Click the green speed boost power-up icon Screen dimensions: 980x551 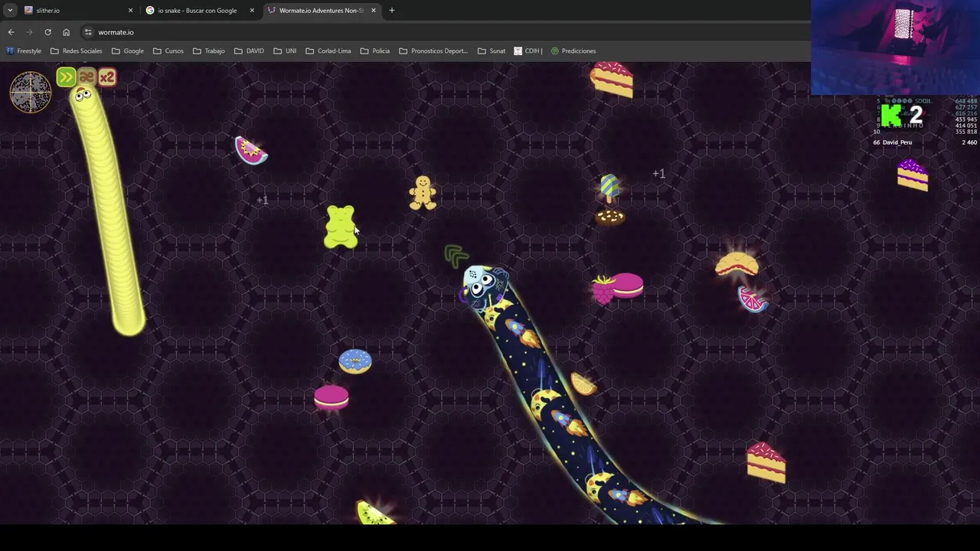click(x=66, y=77)
